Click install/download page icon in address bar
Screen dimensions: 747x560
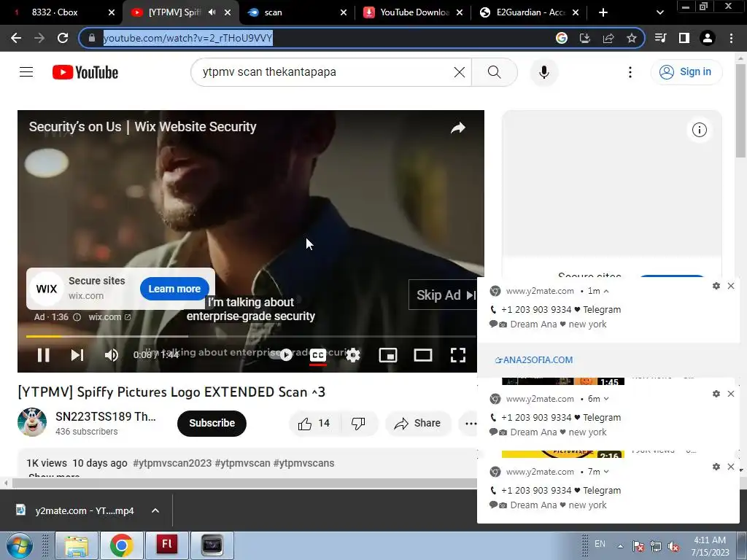(x=584, y=38)
